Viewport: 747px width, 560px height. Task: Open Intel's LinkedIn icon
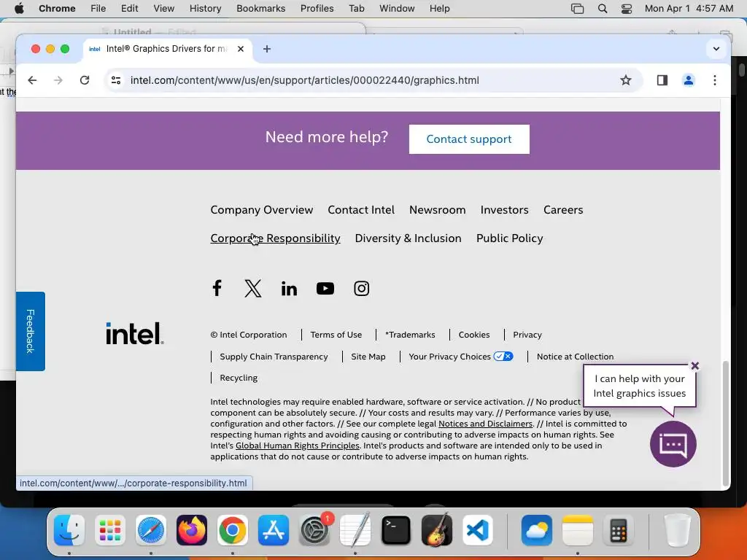pos(289,289)
